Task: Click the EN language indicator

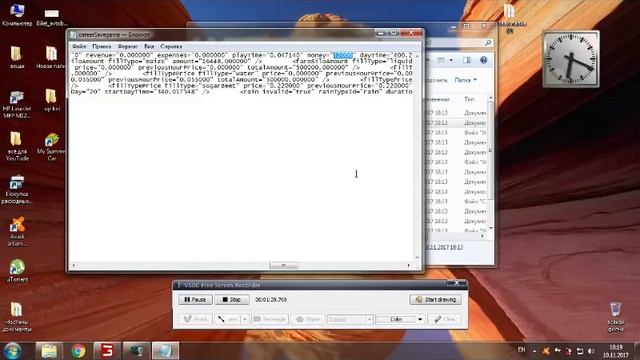Action: pyautogui.click(x=521, y=350)
